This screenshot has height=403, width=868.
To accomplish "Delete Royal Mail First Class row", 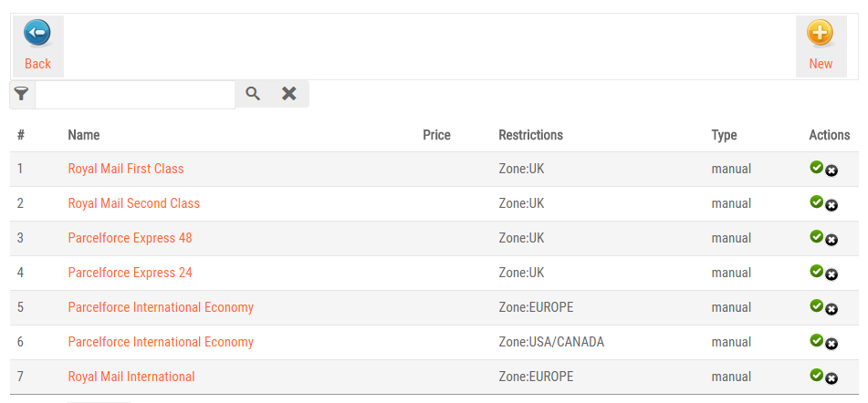I will click(x=831, y=171).
